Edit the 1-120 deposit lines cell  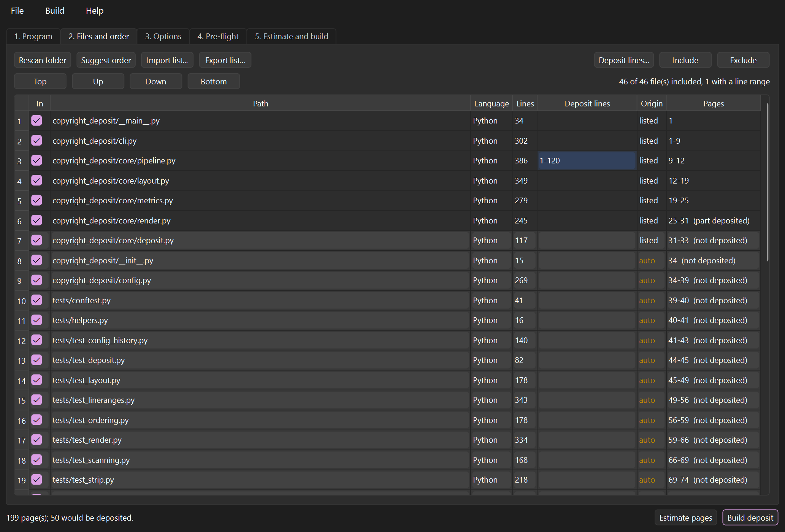tap(587, 160)
